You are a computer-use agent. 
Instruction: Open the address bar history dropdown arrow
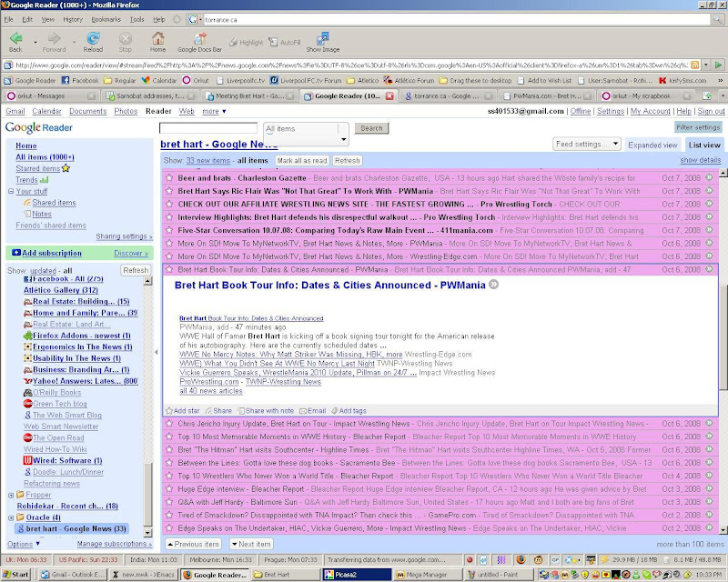(706, 65)
